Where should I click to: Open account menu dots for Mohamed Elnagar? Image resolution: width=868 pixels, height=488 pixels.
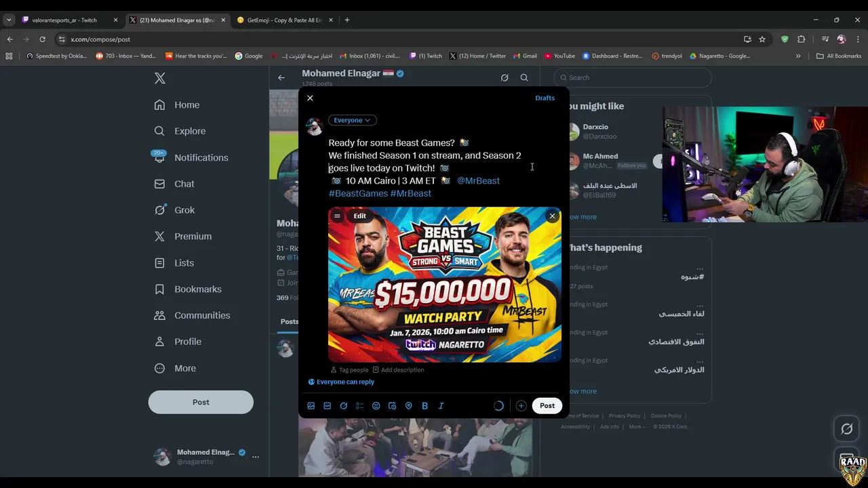(x=256, y=457)
